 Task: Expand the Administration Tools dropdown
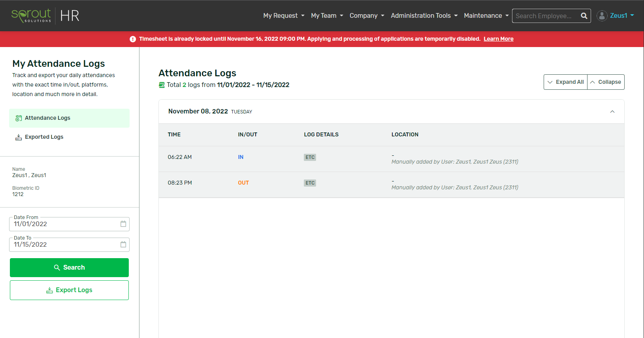(424, 16)
